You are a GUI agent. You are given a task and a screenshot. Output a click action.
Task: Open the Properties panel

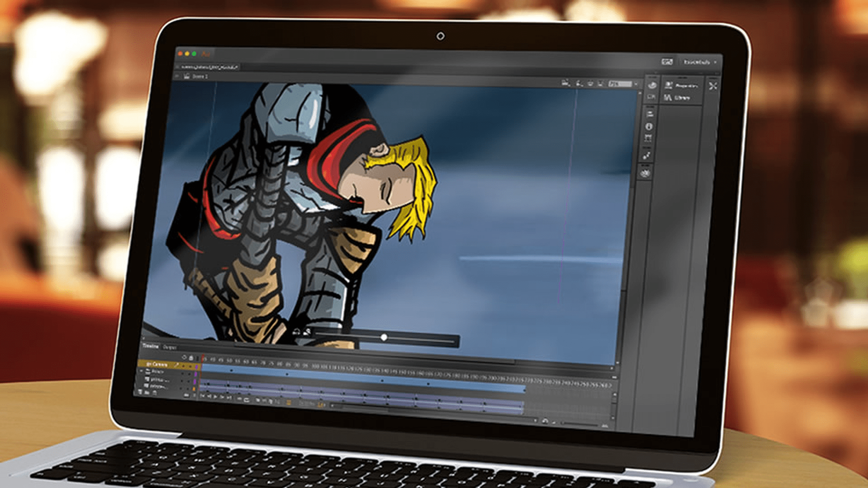683,86
